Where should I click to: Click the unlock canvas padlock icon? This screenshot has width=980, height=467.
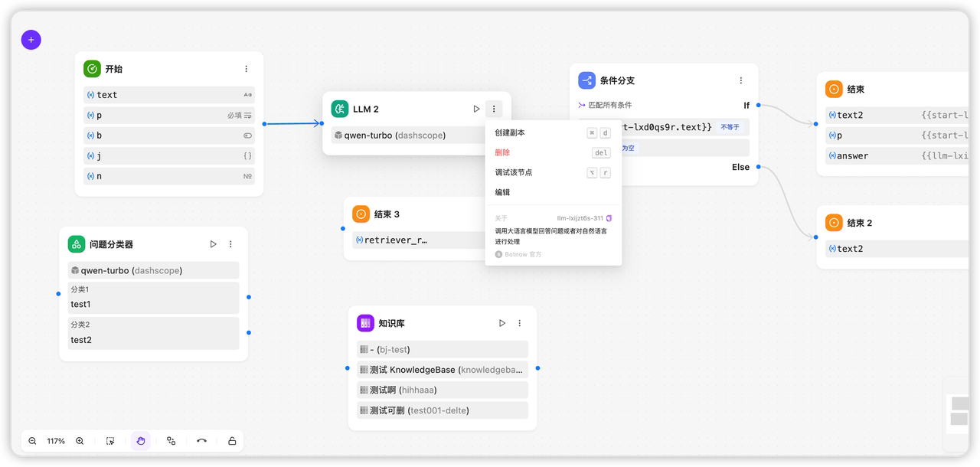pos(232,441)
